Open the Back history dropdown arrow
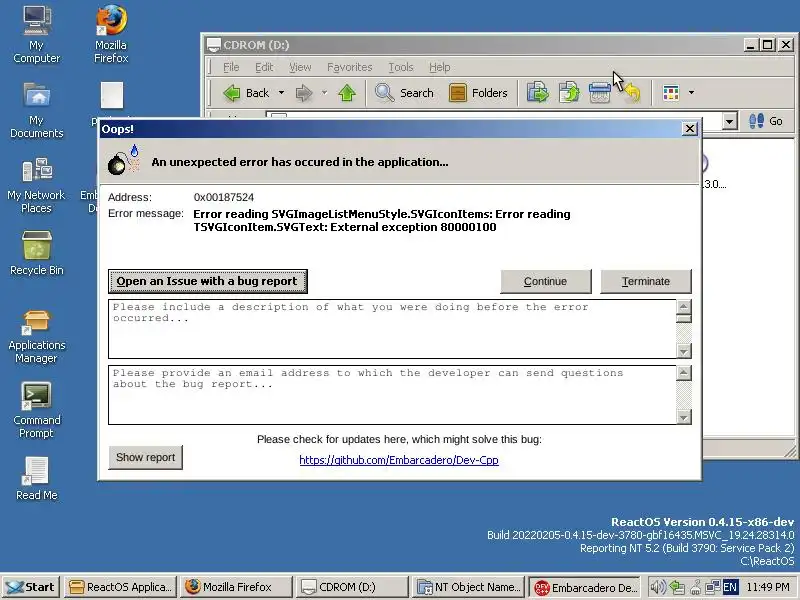Viewport: 800px width, 600px height. click(281, 93)
